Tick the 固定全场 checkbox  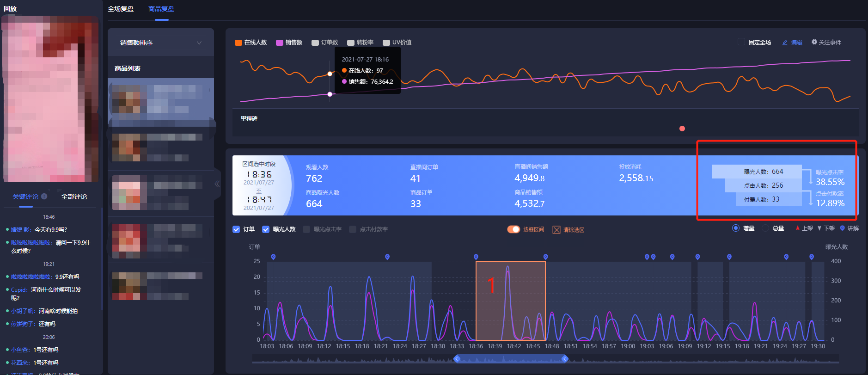741,42
